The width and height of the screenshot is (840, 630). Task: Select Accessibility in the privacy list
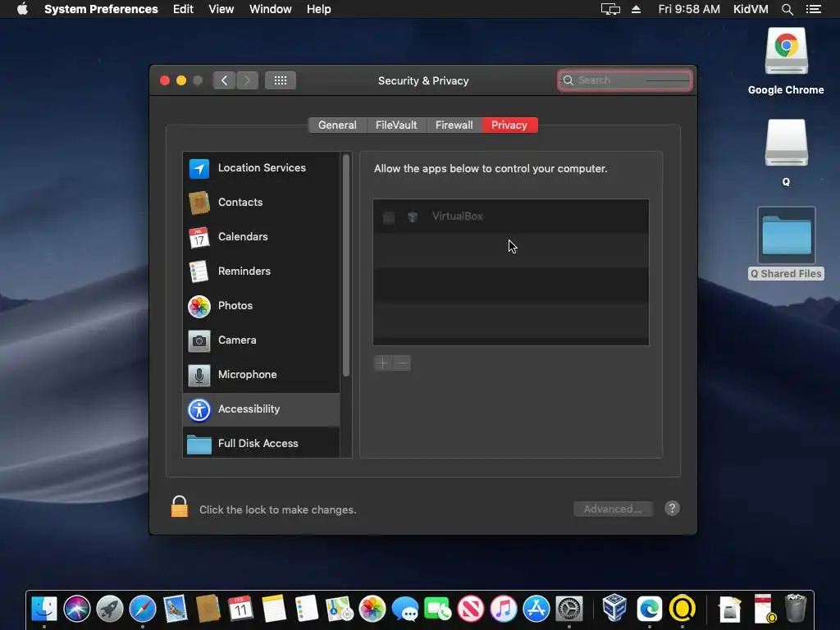[x=262, y=409]
